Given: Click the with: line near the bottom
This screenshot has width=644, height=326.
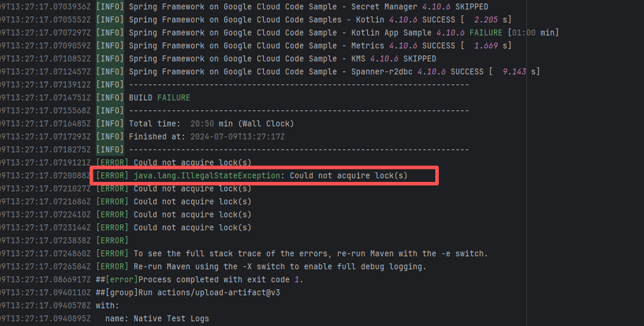Looking at the screenshot, I should click(x=107, y=305).
